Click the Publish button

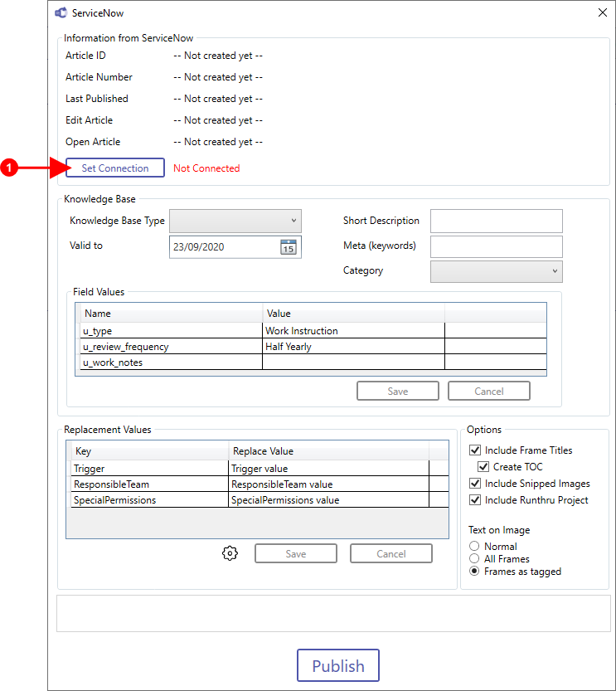click(x=338, y=665)
